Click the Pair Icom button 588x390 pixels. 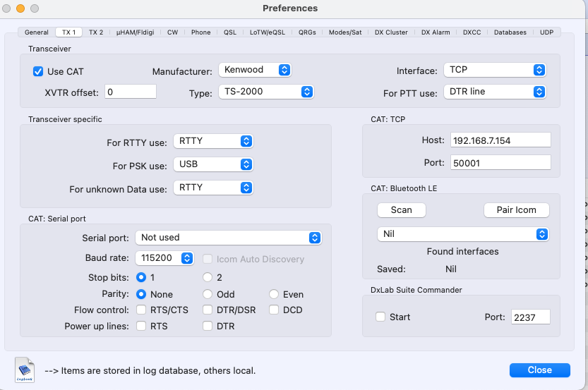pyautogui.click(x=516, y=210)
